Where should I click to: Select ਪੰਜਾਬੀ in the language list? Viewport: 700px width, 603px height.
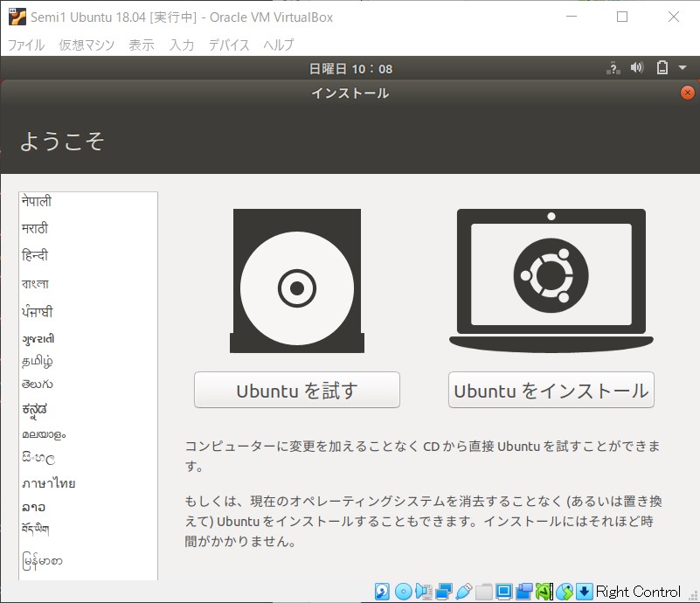coord(88,311)
